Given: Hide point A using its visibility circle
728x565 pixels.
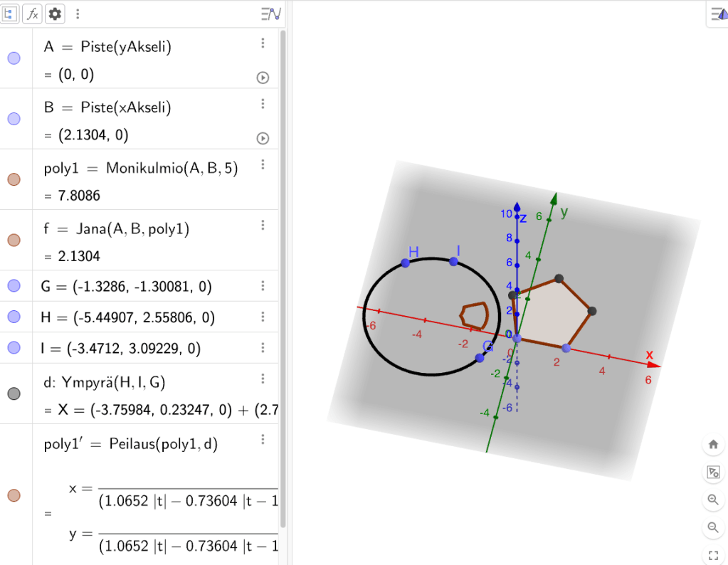Looking at the screenshot, I should pos(14,59).
